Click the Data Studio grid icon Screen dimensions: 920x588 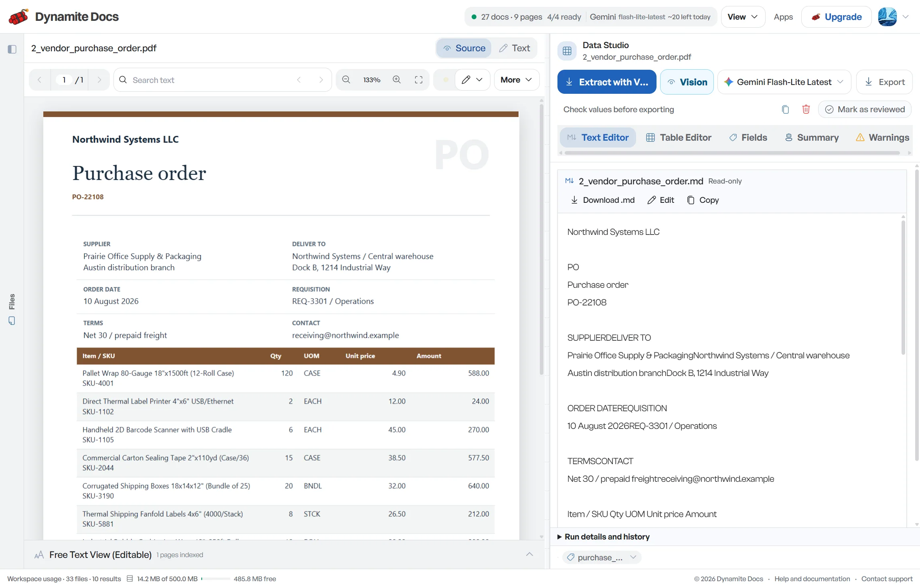click(567, 51)
